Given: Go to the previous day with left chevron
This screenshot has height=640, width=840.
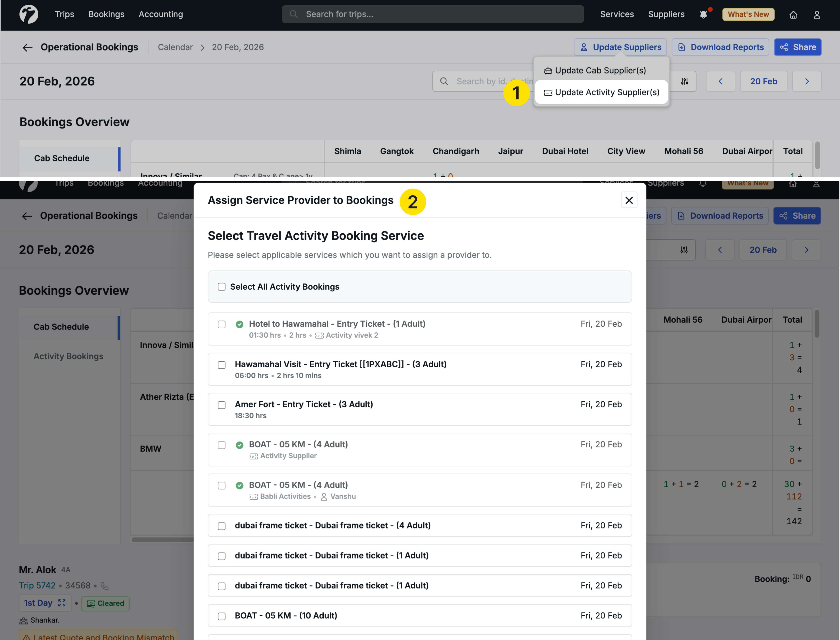Looking at the screenshot, I should tap(720, 81).
